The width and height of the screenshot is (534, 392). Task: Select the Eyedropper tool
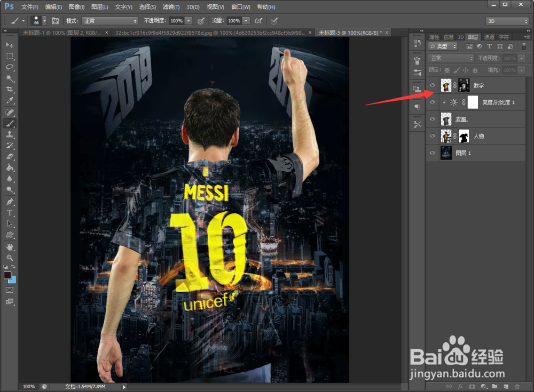click(10, 100)
